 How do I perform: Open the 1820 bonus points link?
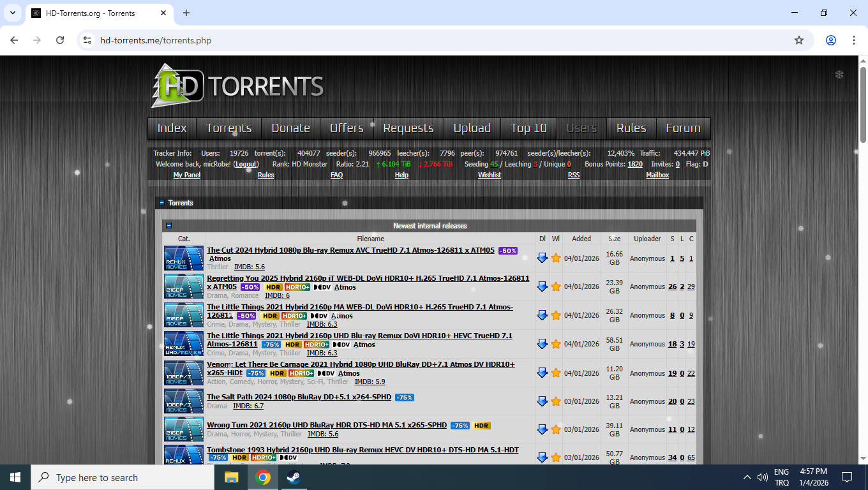point(635,164)
